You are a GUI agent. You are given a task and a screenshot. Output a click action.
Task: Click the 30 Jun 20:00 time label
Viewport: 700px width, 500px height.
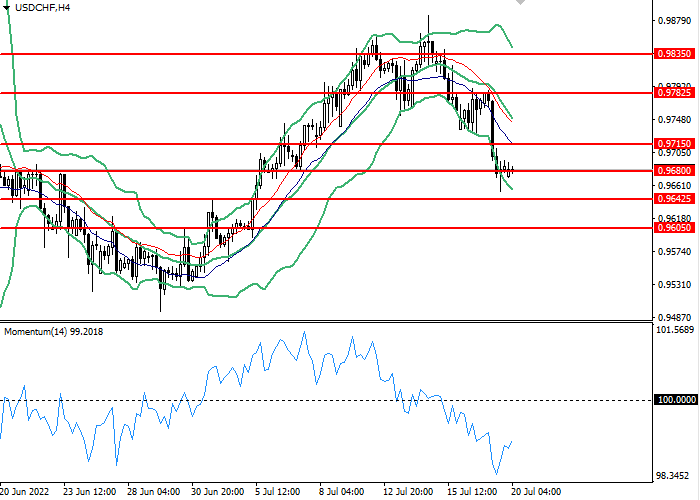[217, 492]
